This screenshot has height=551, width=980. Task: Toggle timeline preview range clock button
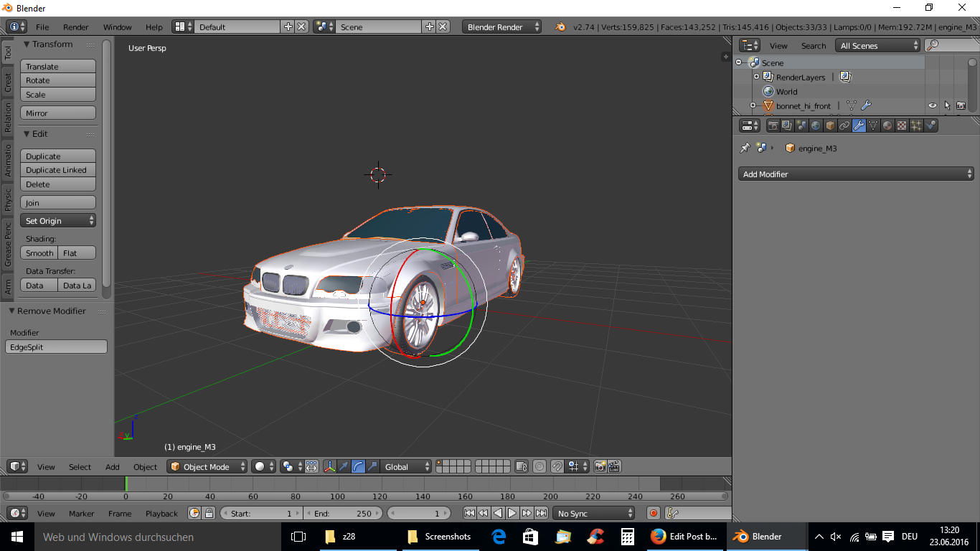(x=194, y=513)
